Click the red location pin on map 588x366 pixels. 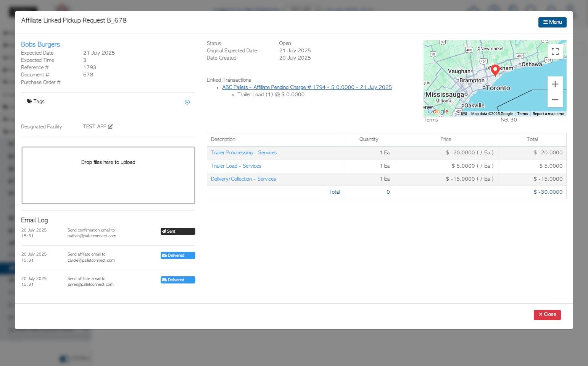pos(495,70)
